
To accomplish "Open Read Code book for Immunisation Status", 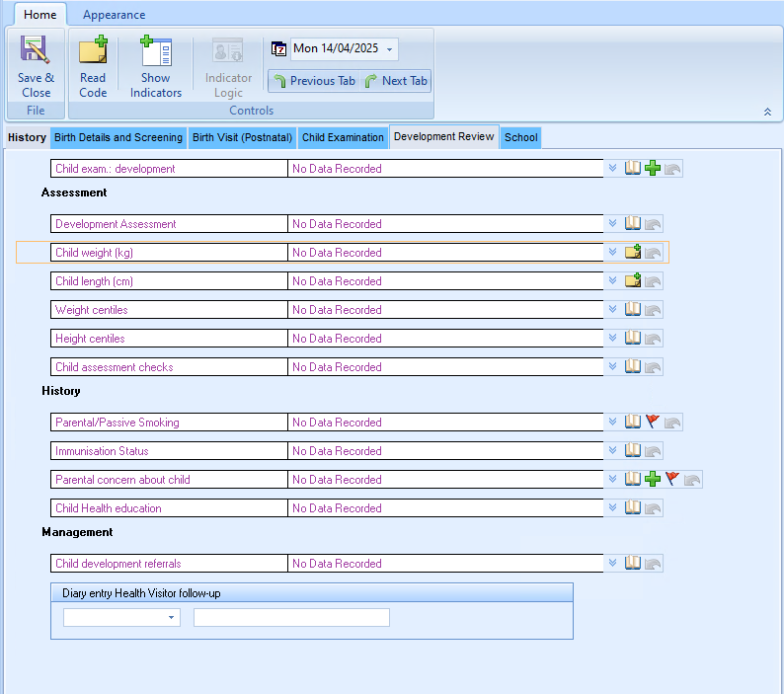I will pyautogui.click(x=633, y=450).
